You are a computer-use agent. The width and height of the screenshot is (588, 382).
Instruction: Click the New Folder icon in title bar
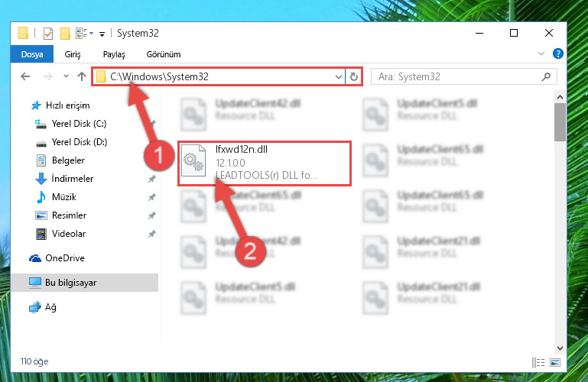(65, 34)
